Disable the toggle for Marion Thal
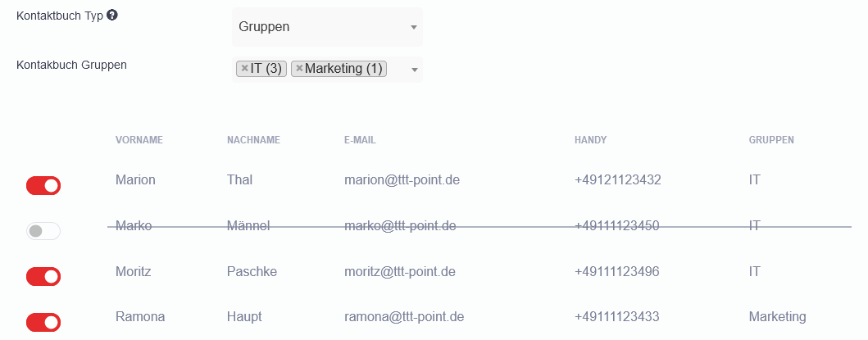 click(x=43, y=186)
